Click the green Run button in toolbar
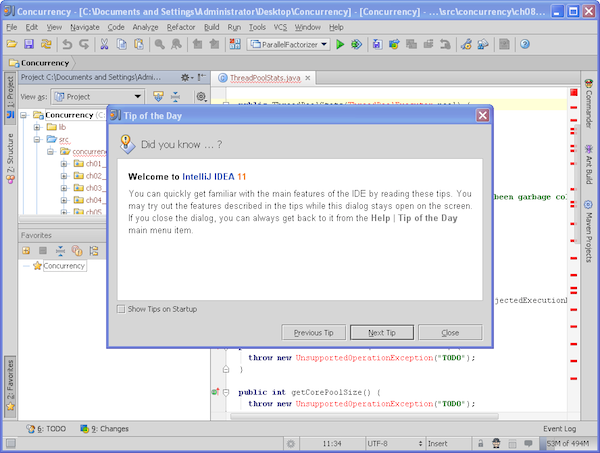Screen dimensions: 600x453 (341, 45)
